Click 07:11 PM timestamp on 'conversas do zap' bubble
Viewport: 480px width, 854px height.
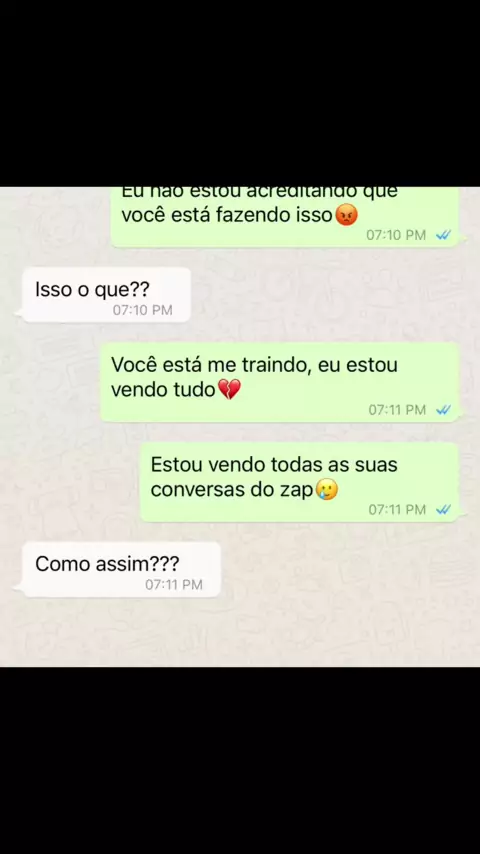(397, 510)
